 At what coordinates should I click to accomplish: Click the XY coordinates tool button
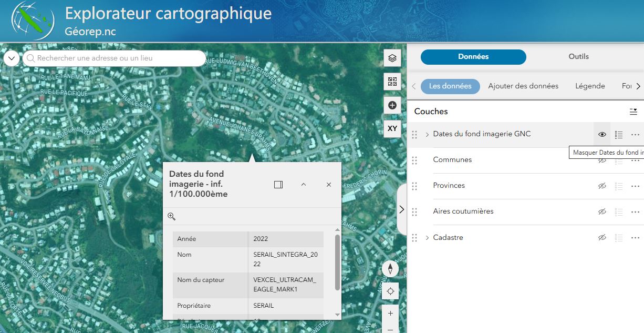(392, 128)
